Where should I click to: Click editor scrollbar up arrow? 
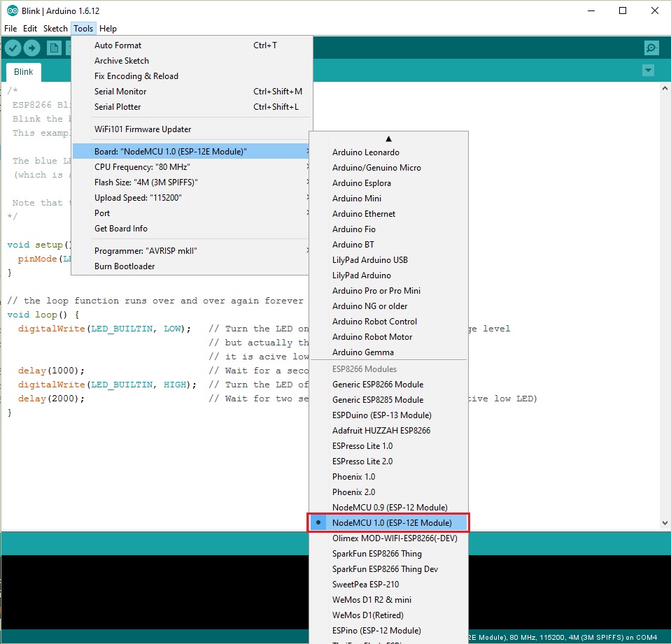click(x=665, y=89)
